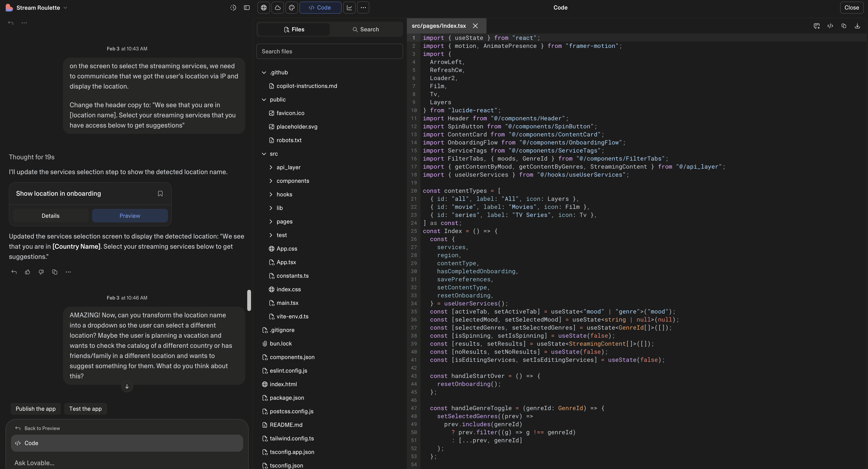Copy file contents with copy icon
Image resolution: width=868 pixels, height=469 pixels.
coord(844,26)
